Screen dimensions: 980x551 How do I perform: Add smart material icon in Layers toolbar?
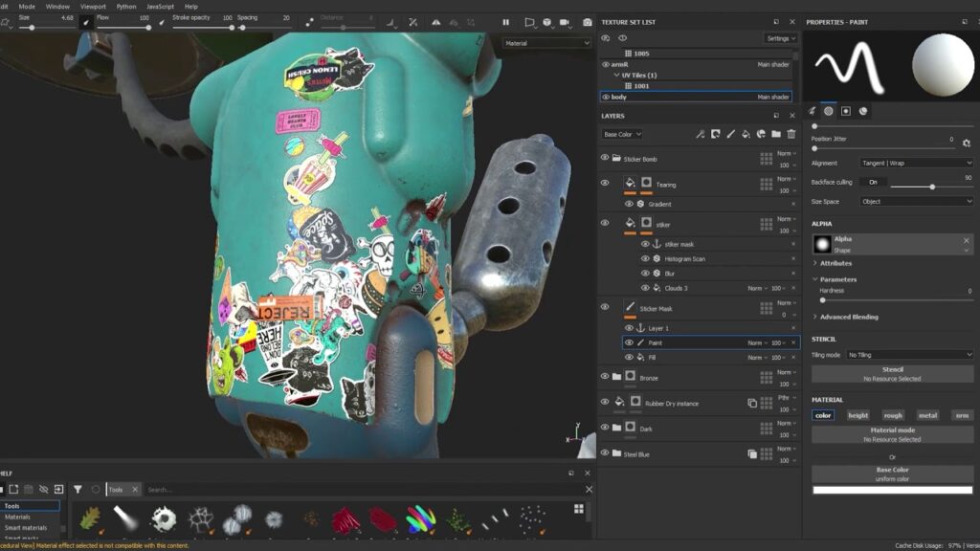(761, 134)
